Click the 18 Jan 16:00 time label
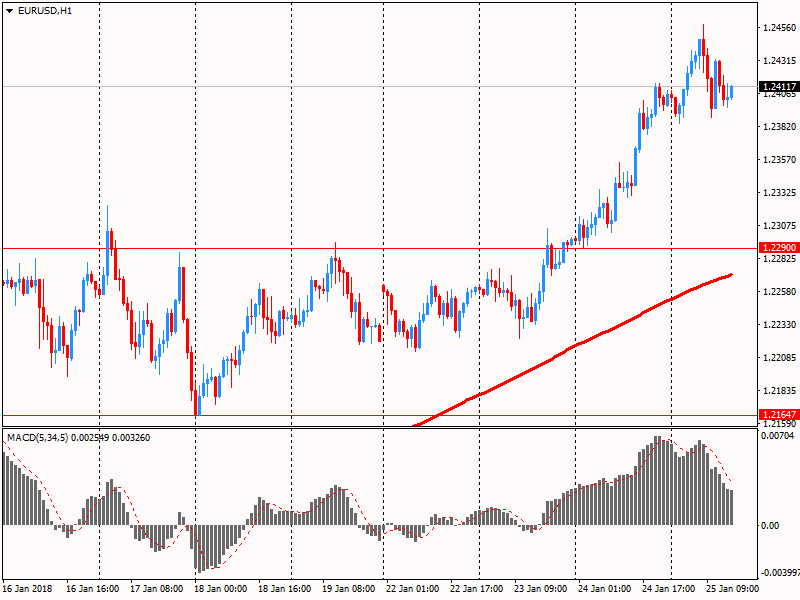The image size is (800, 600). 285,588
